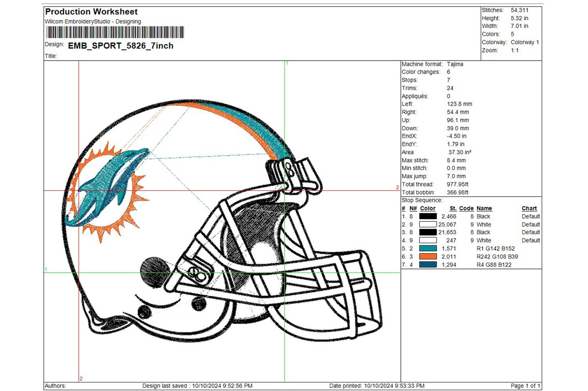Screen dimensions: 588x391
Task: Click the "N#" column header
Action: 413,208
